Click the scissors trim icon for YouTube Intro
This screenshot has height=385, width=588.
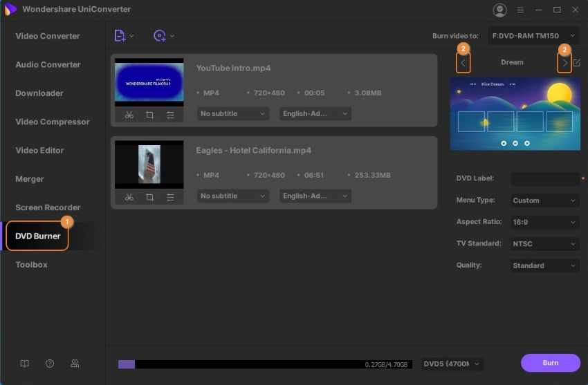[x=129, y=115]
